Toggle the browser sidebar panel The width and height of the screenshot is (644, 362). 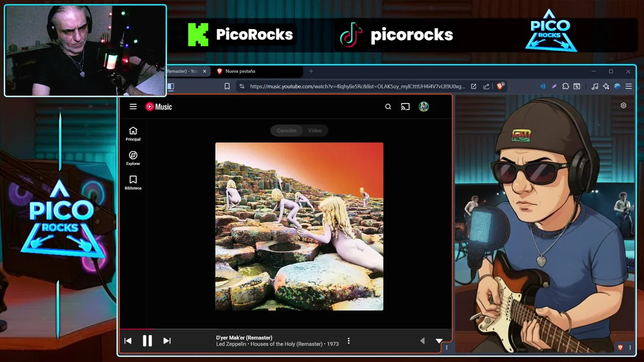click(171, 86)
